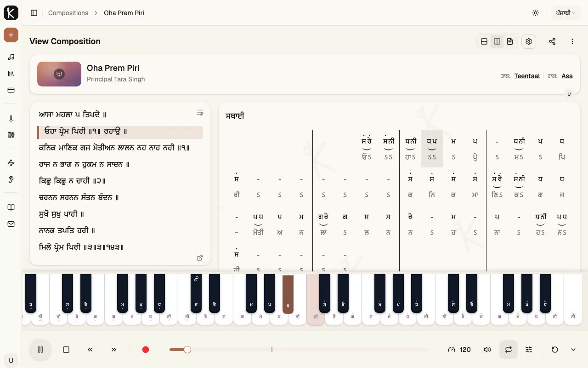Open the ear training icon
This screenshot has width=588, height=368.
point(11,179)
